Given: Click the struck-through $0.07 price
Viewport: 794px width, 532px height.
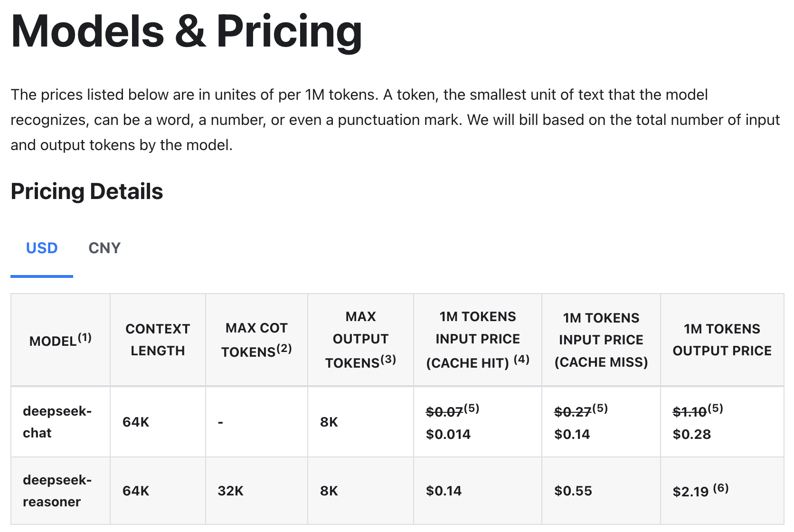Looking at the screenshot, I should click(444, 412).
